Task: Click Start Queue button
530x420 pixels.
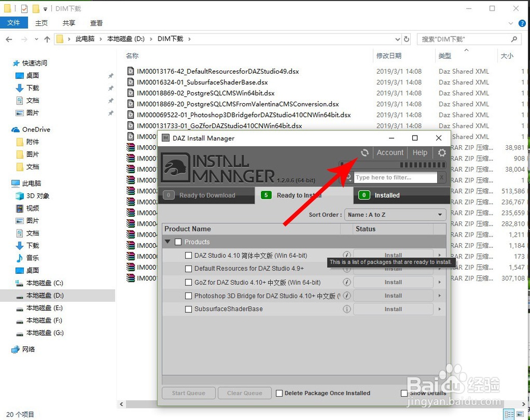Action: tap(189, 393)
